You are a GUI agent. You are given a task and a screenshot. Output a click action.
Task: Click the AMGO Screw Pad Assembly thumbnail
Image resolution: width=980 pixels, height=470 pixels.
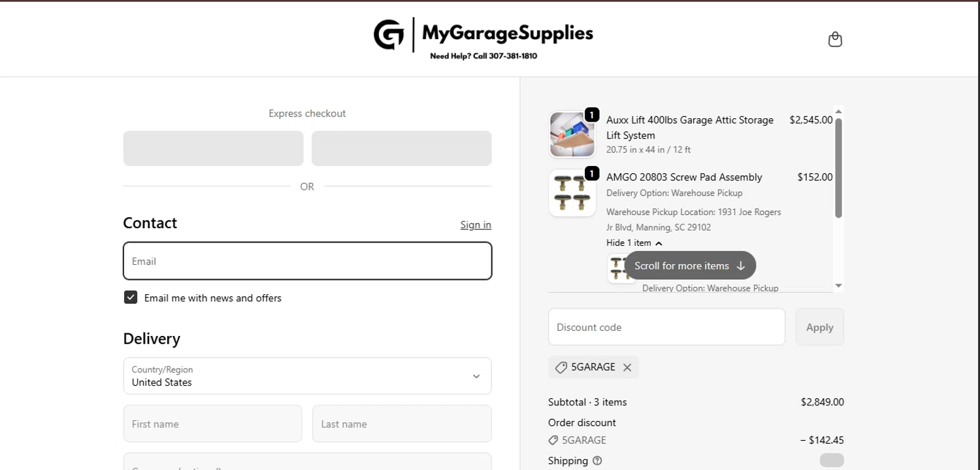572,193
